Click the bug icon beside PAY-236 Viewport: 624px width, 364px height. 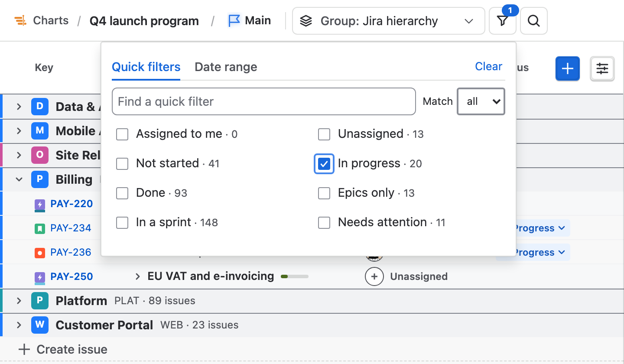pyautogui.click(x=40, y=252)
